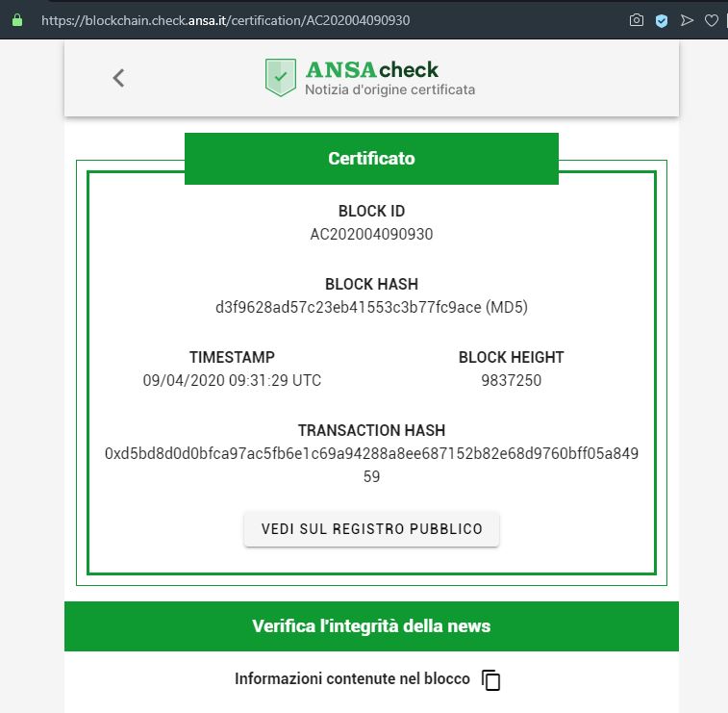Viewport: 728px width, 713px height.
Task: Click the heart bookmark icon
Action: [712, 20]
